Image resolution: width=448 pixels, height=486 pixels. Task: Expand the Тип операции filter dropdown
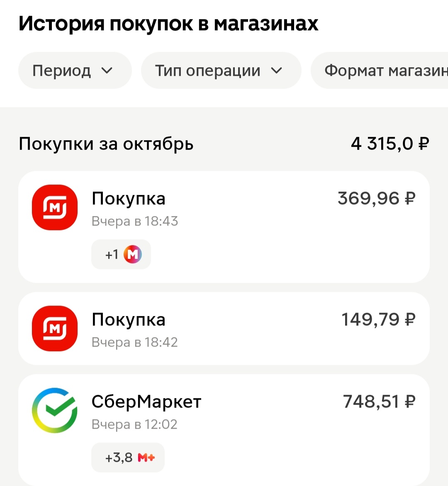tap(221, 70)
